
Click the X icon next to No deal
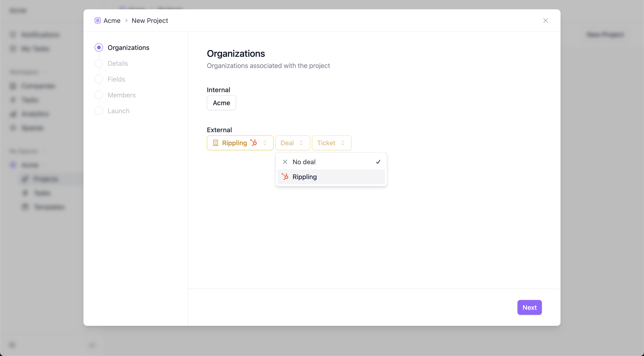pyautogui.click(x=285, y=162)
